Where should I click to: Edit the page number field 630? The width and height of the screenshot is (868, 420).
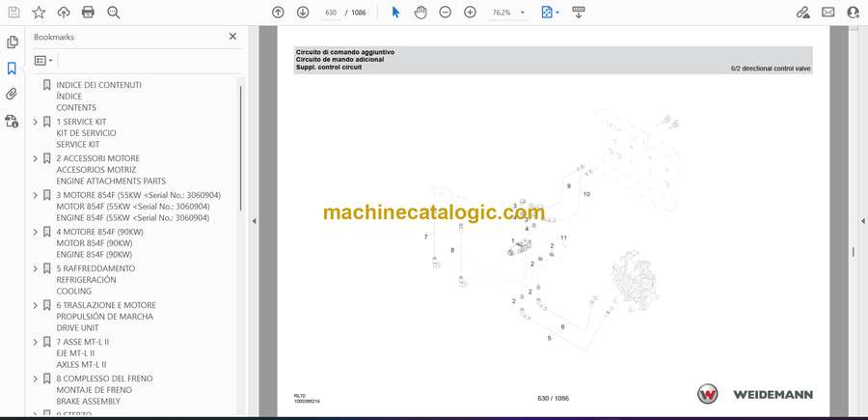pyautogui.click(x=331, y=13)
